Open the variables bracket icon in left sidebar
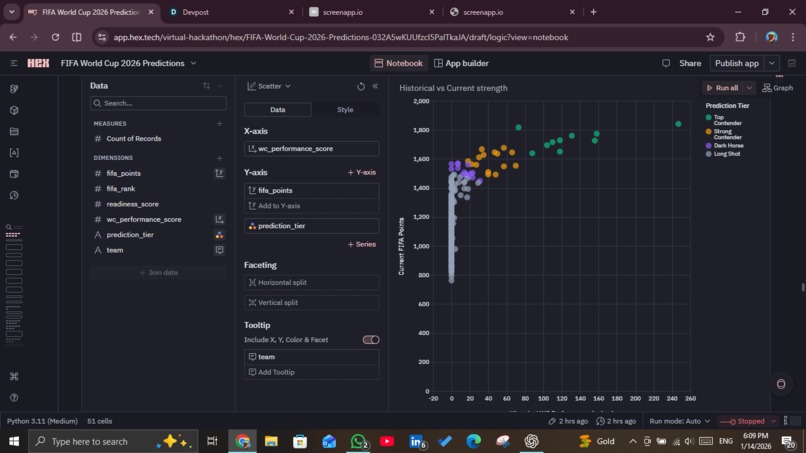Viewport: 806px width, 453px height. pyautogui.click(x=14, y=153)
